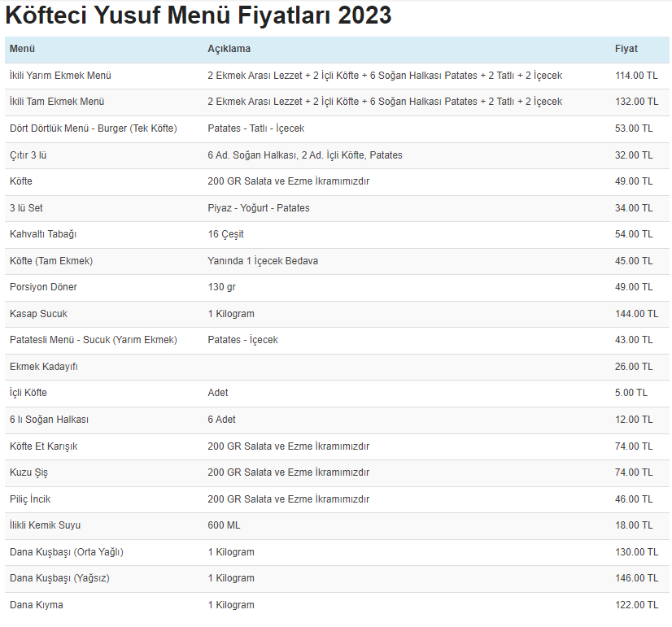Image resolution: width=672 pixels, height=627 pixels.
Task: Select the Dana Kıyma row name
Action: tap(36, 605)
